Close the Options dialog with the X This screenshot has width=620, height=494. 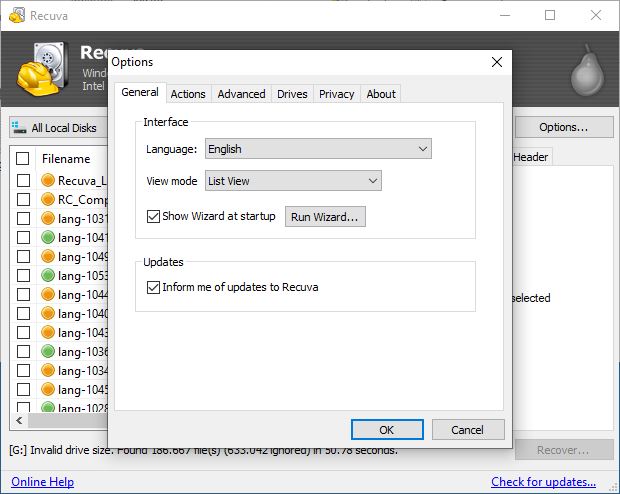click(x=497, y=62)
